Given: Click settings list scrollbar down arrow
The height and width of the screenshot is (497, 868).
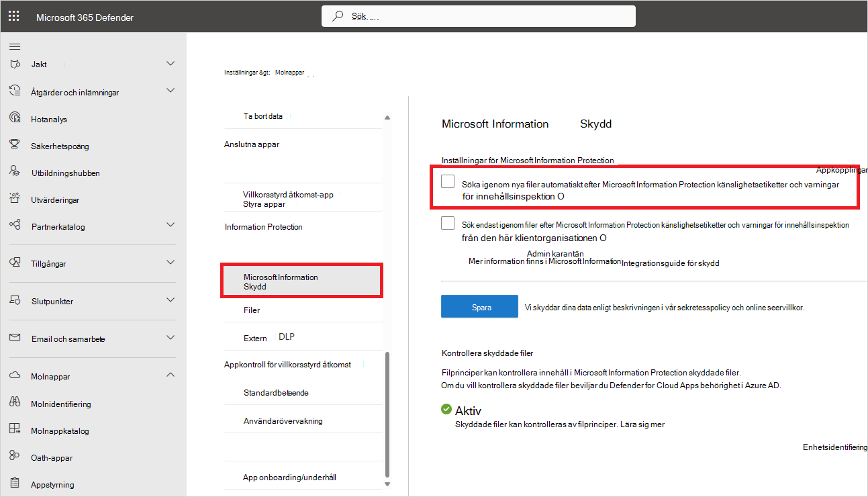Looking at the screenshot, I should (386, 484).
